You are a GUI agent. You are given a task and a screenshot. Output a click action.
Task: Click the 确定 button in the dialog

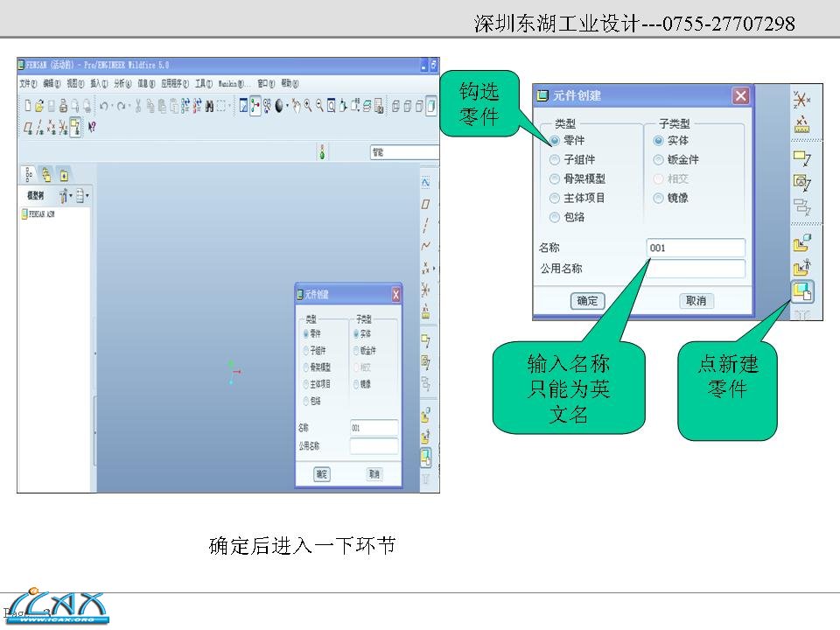coord(586,301)
